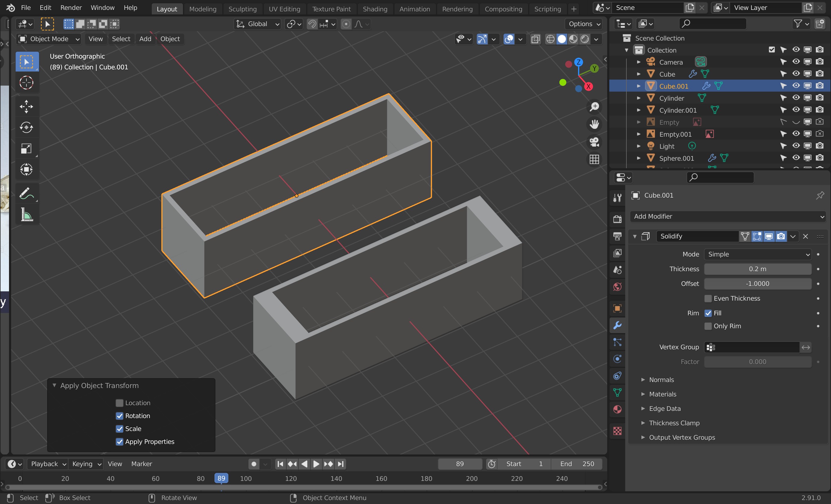The width and height of the screenshot is (831, 504).
Task: Toggle Even Thickness checkbox
Action: (x=708, y=298)
